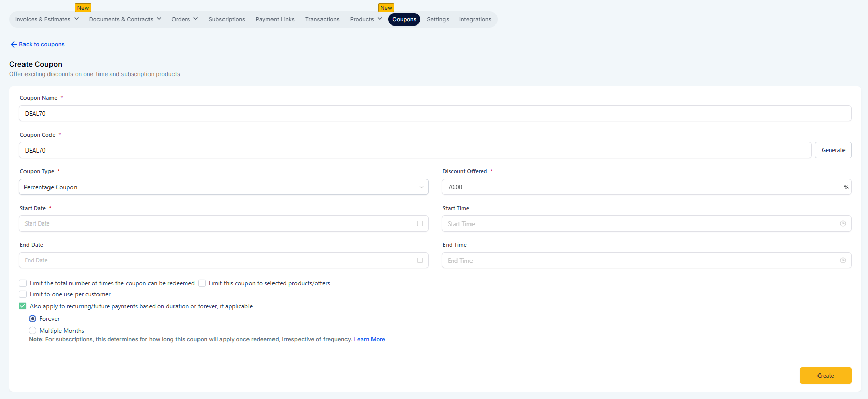Expand the Invoices & Estimates menu chevron
This screenshot has width=868, height=399.
tap(77, 19)
